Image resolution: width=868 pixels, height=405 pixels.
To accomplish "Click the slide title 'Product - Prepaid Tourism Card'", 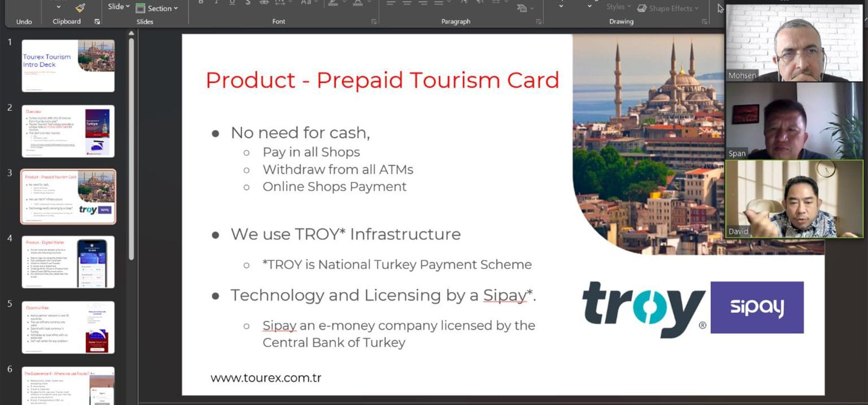I will (382, 80).
